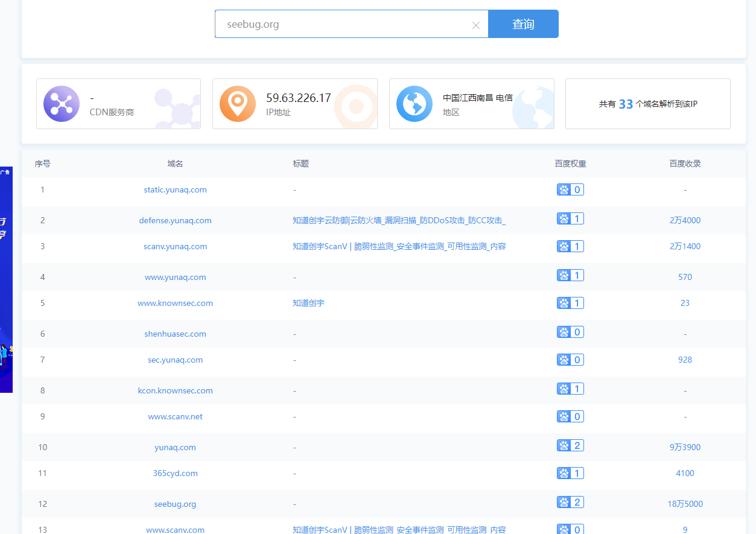Viewport: 756px width, 534px height.
Task: Open www.knownsec.com domain link
Action: pyautogui.click(x=175, y=303)
